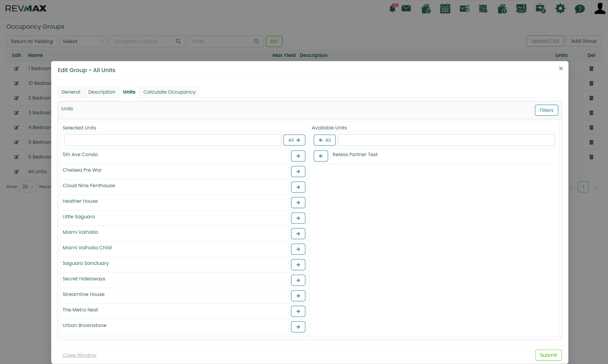The image size is (608, 364).
Task: Click edit icon for 10 Bedroom row
Action: (x=16, y=83)
